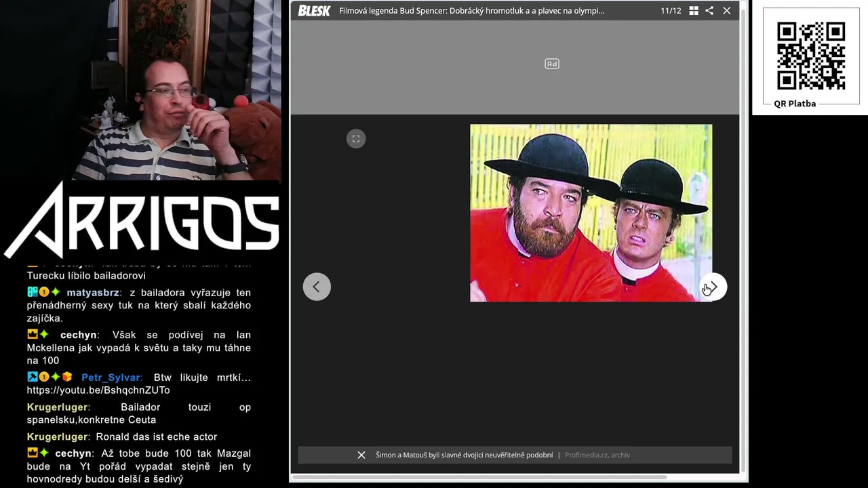Click the Blesk logo in gallery header

(x=314, y=11)
